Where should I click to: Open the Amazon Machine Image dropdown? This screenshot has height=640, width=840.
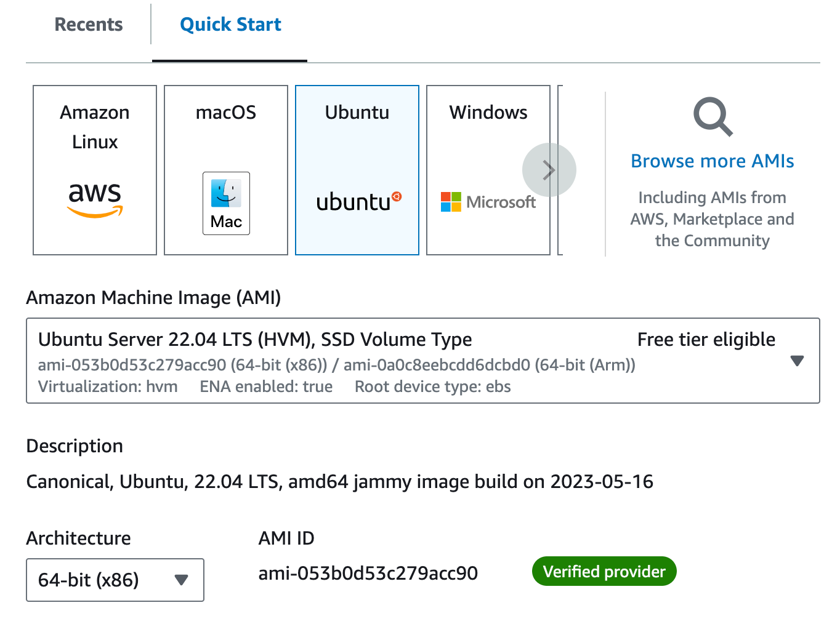point(422,361)
